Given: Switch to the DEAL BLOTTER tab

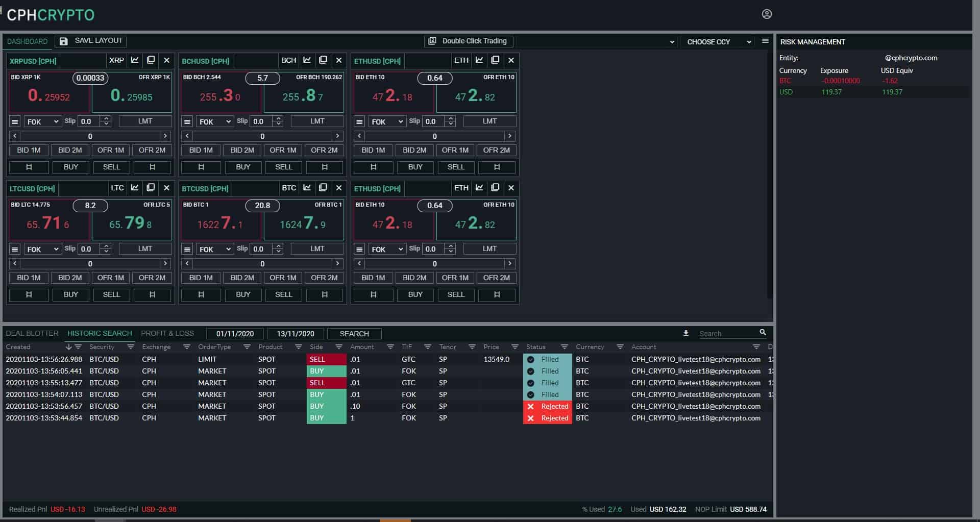Looking at the screenshot, I should (32, 333).
